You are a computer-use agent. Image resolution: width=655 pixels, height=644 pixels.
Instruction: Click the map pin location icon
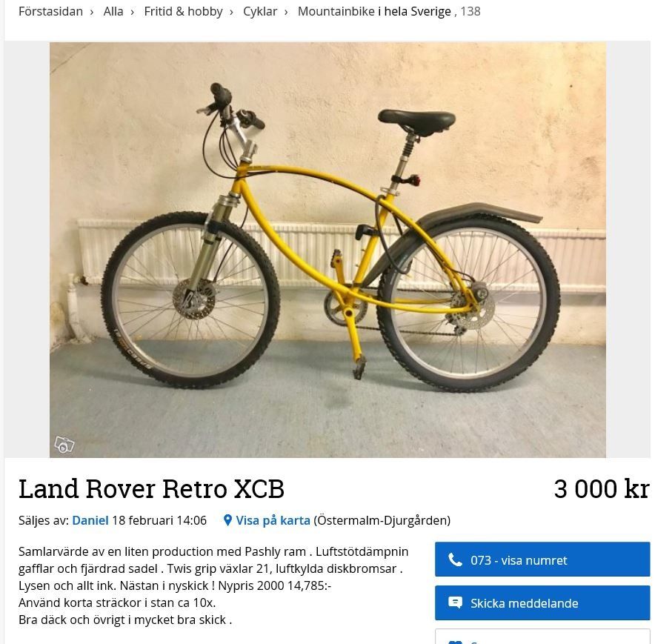(x=227, y=520)
